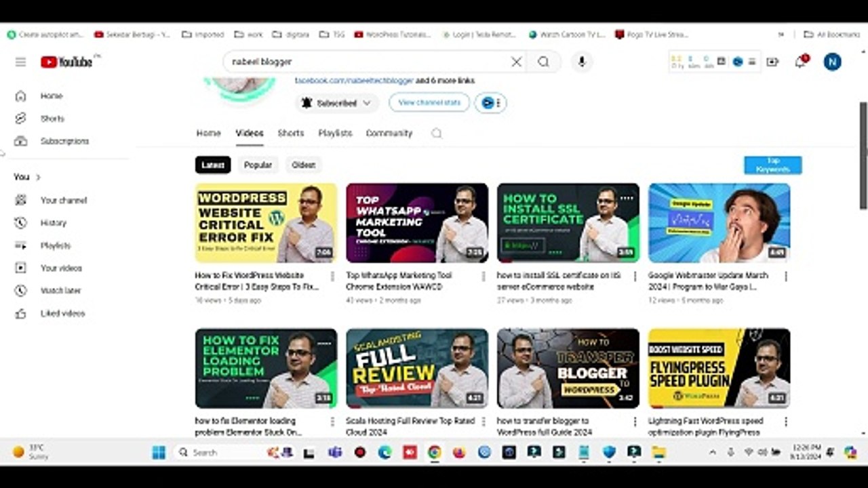Open more options for SSL certificate video
This screenshot has height=488, width=868.
[x=635, y=277]
